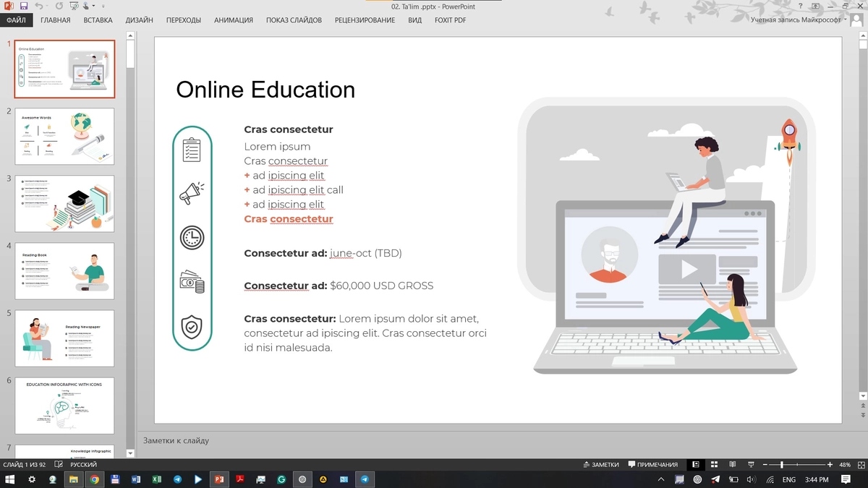Viewport: 868px width, 488px height.
Task: Switch keyboard language via ENG indicator
Action: [788, 479]
